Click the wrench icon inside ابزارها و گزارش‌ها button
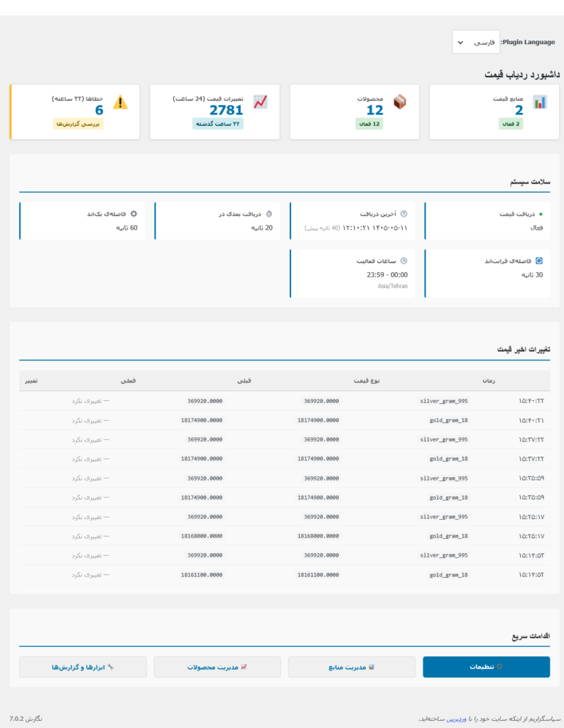564x728 pixels. click(110, 667)
